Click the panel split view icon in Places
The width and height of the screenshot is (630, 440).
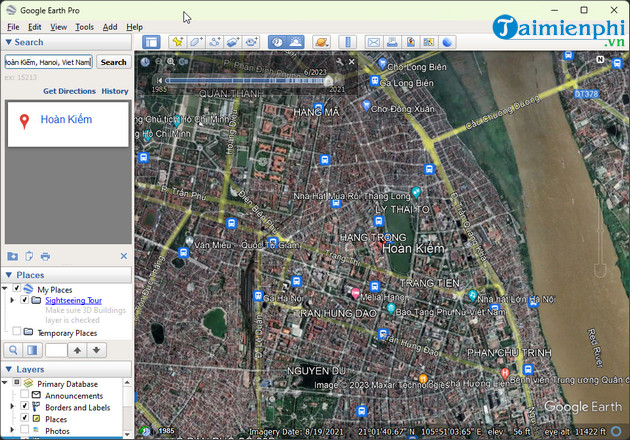[x=32, y=350]
